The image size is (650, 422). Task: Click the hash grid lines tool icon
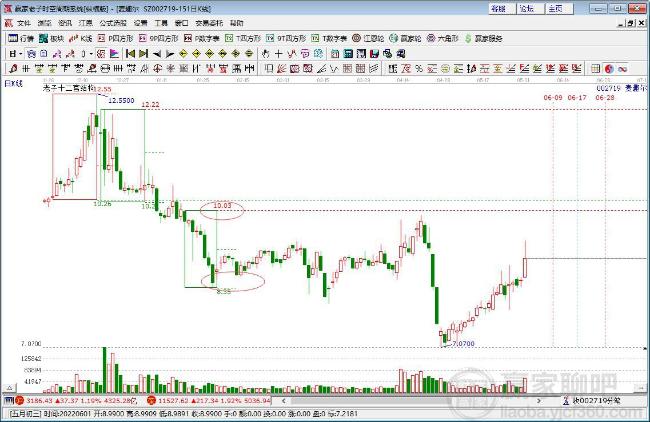click(26, 68)
